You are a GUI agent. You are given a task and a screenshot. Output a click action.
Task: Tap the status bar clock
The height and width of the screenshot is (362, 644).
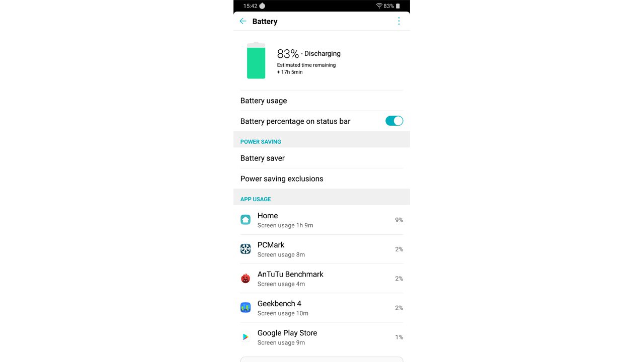(250, 6)
